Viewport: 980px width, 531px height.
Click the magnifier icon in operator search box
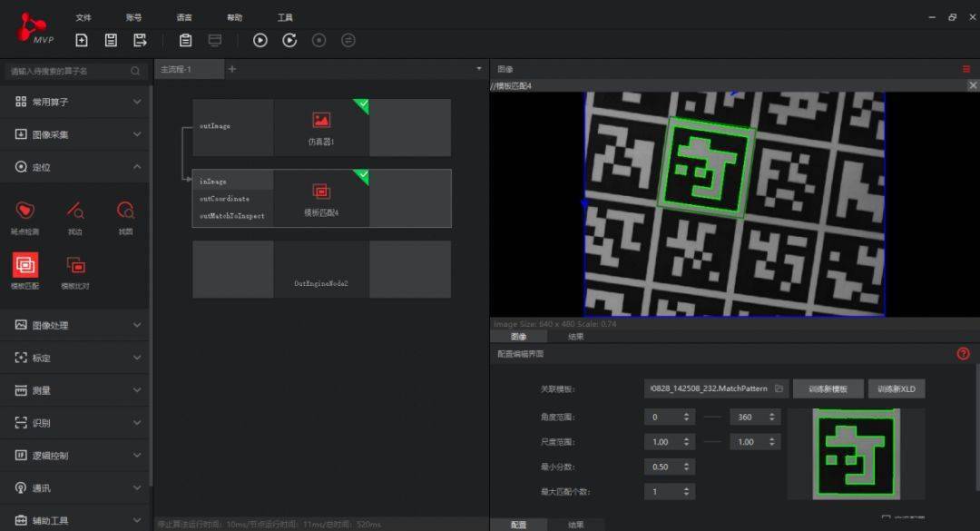(135, 72)
